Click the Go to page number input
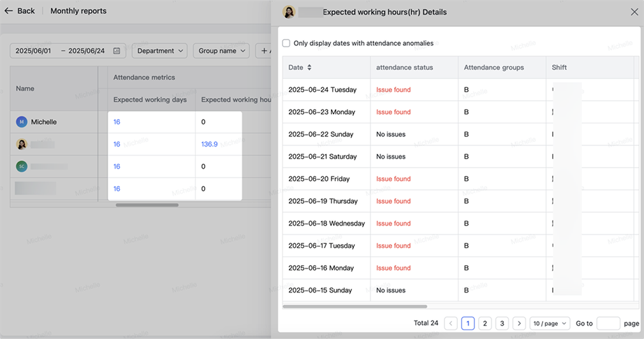Screen dimensions: 644x339 [x=608, y=323]
